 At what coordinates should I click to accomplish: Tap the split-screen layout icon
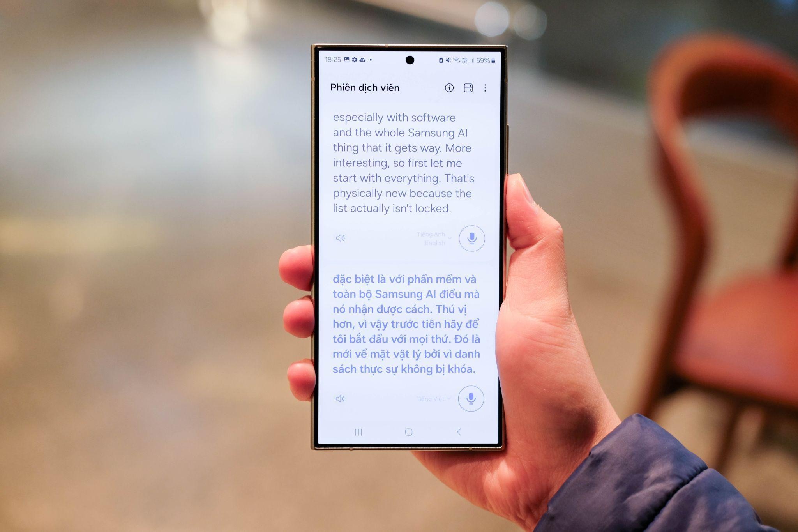tap(468, 88)
